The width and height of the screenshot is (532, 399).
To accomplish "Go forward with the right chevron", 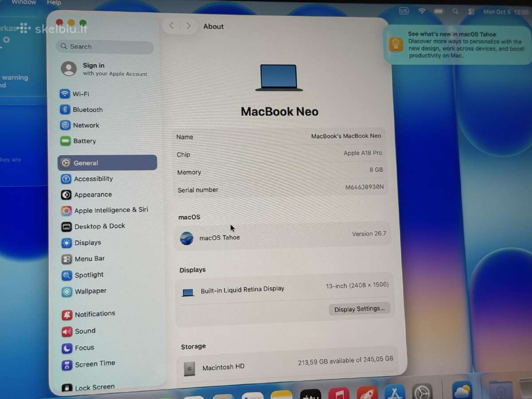I will (x=188, y=26).
